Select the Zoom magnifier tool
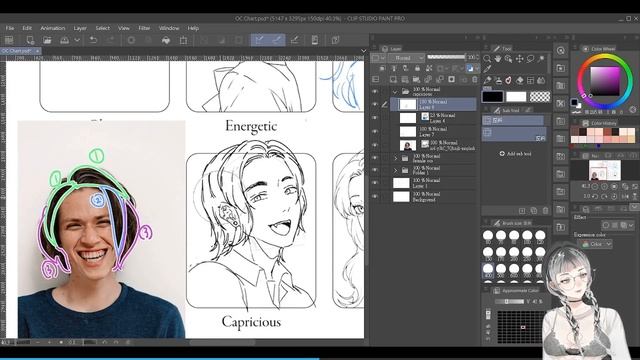Image resolution: width=640 pixels, height=360 pixels. coord(487,59)
